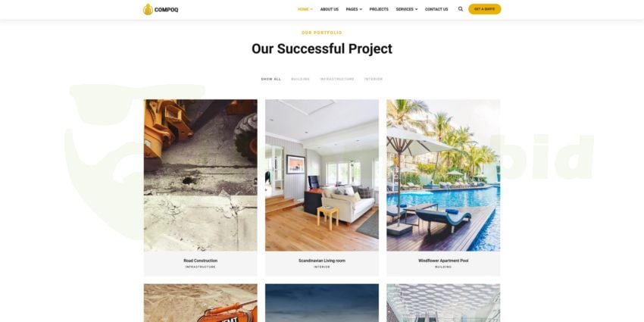Click the Get A Quote button

coord(485,9)
